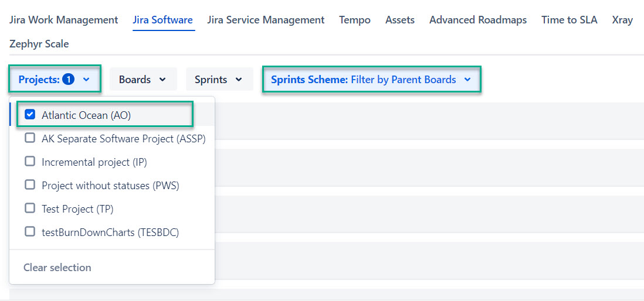
Task: Tick the Project without statuses (PWS) checkbox
Action: pyautogui.click(x=30, y=185)
